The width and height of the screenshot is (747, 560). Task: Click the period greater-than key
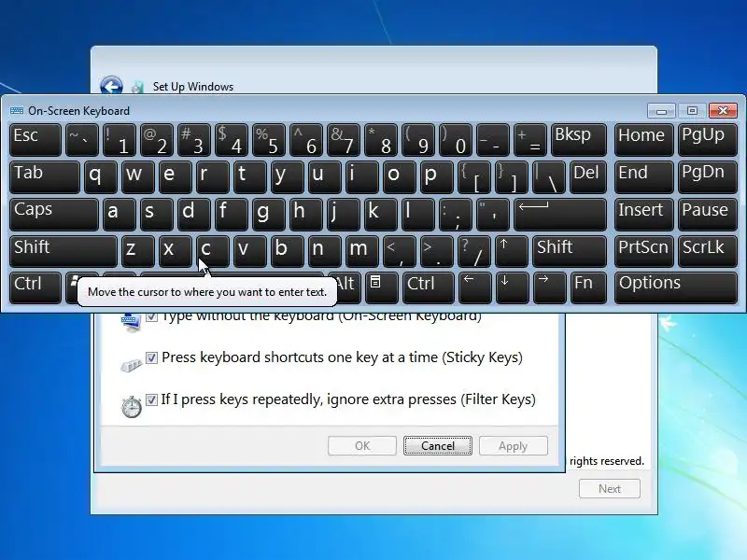(x=437, y=251)
